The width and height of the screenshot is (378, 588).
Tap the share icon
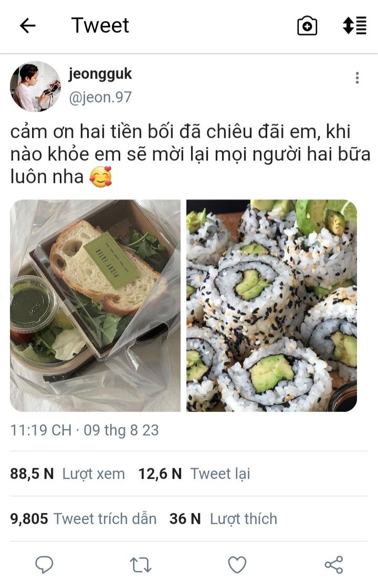[334, 565]
